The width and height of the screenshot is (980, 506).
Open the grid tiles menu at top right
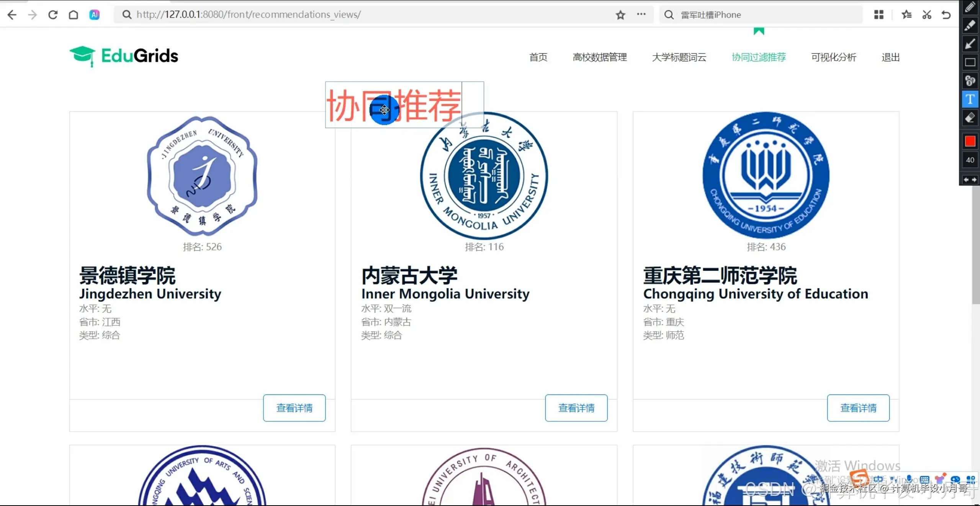[879, 15]
